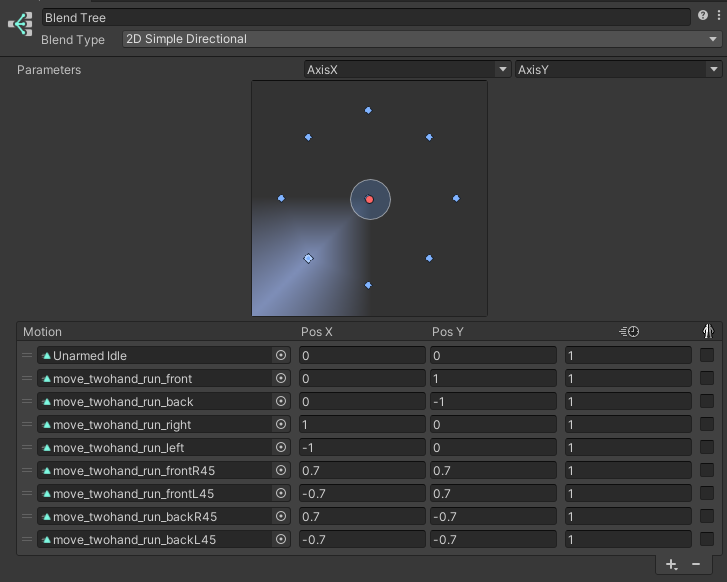Click the object picker for move_twohand_run_backL45

point(281,539)
